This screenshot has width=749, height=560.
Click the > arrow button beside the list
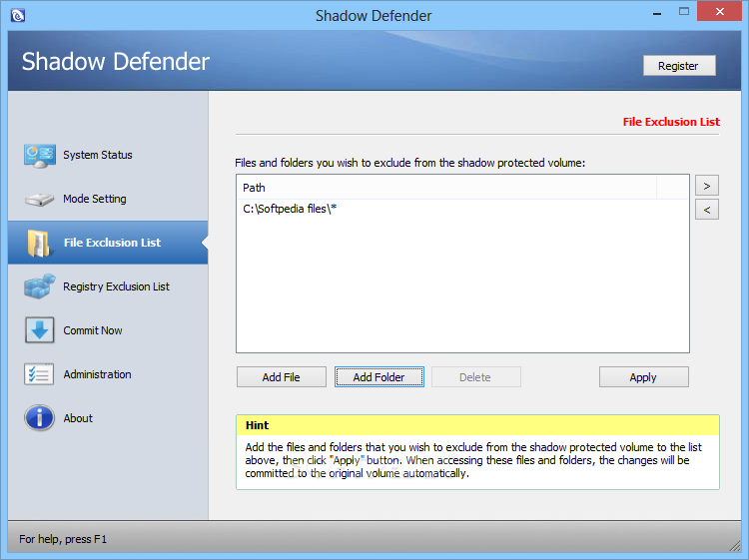(707, 186)
